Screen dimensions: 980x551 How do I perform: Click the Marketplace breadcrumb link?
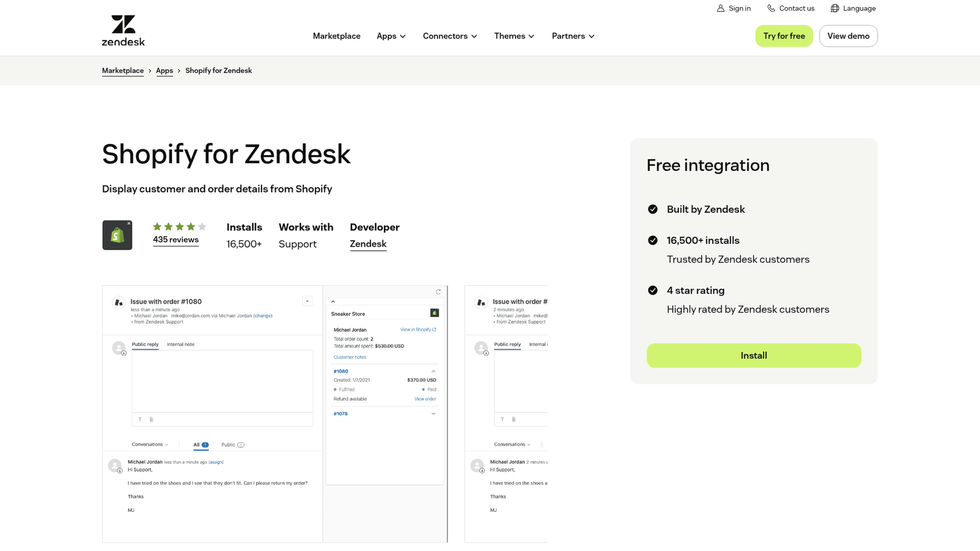[x=123, y=71]
